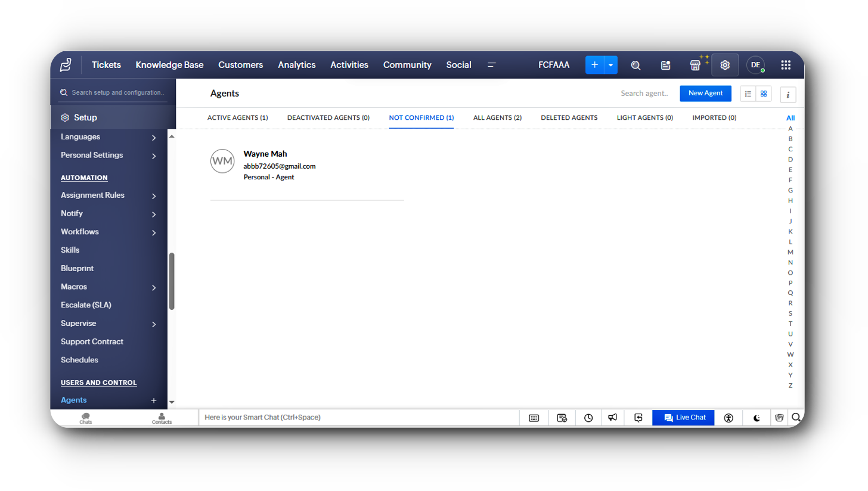The height and width of the screenshot is (491, 868).
Task: Open the All Agents (2) tab
Action: tap(497, 117)
